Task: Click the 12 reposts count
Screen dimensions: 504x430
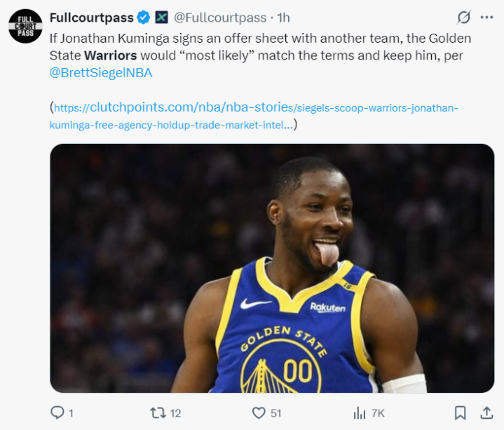Action: (175, 413)
